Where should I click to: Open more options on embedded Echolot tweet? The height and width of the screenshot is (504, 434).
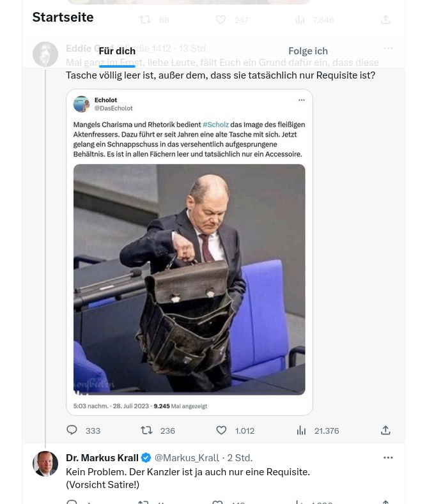click(x=302, y=100)
